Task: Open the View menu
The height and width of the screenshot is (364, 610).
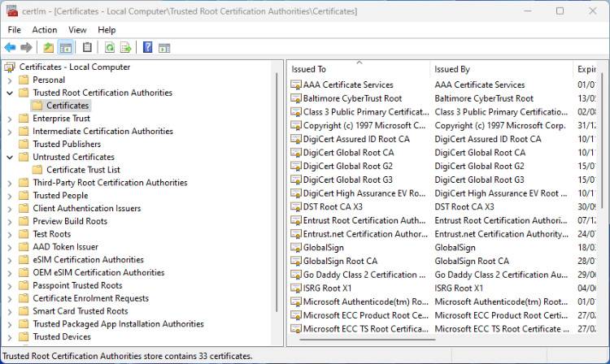Action: pos(77,30)
